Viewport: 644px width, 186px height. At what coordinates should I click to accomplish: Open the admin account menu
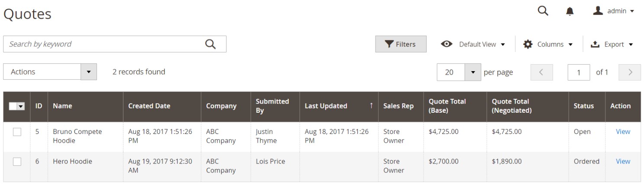(x=614, y=11)
